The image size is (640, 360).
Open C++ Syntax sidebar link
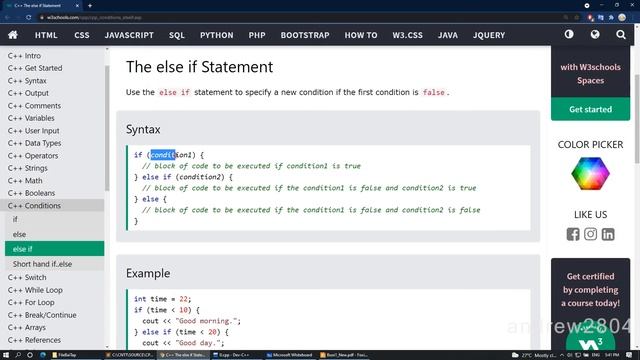pyautogui.click(x=27, y=81)
